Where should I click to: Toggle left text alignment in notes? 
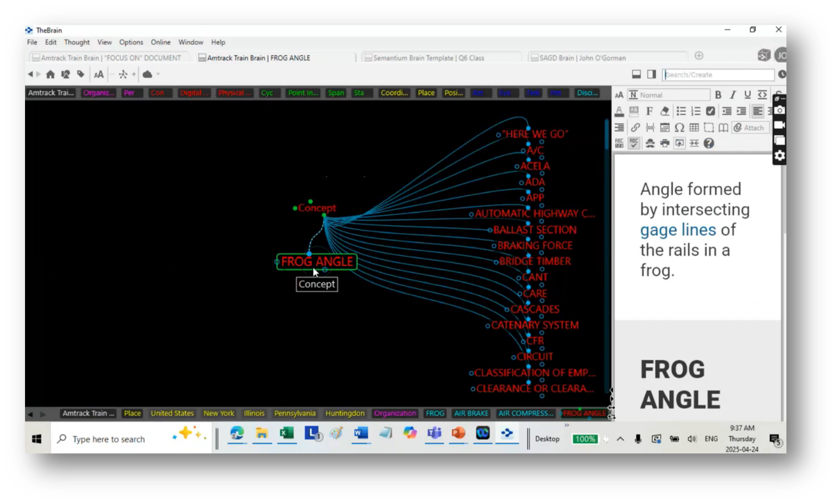tap(757, 111)
